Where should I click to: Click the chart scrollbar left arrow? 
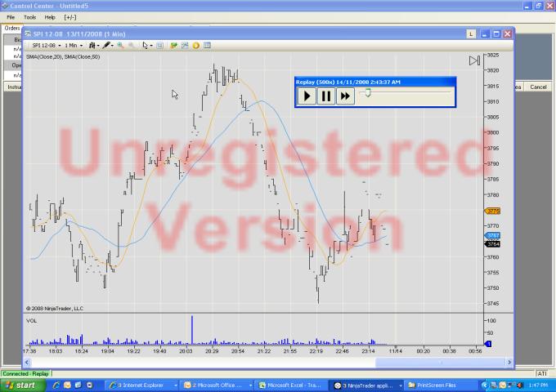(x=27, y=362)
